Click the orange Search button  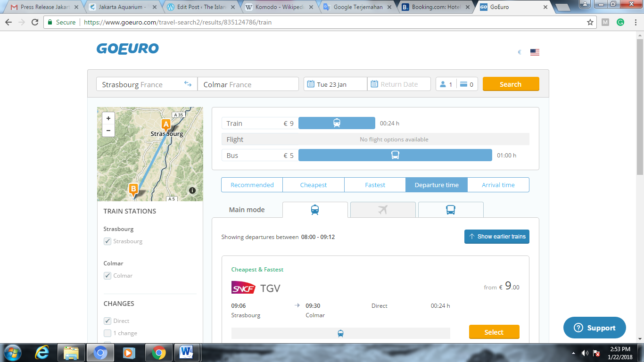point(511,84)
